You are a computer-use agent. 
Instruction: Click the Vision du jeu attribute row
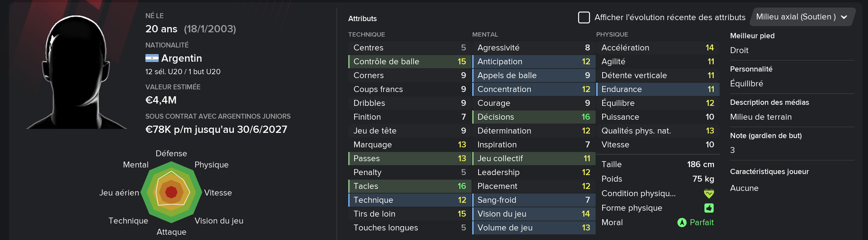tap(534, 214)
